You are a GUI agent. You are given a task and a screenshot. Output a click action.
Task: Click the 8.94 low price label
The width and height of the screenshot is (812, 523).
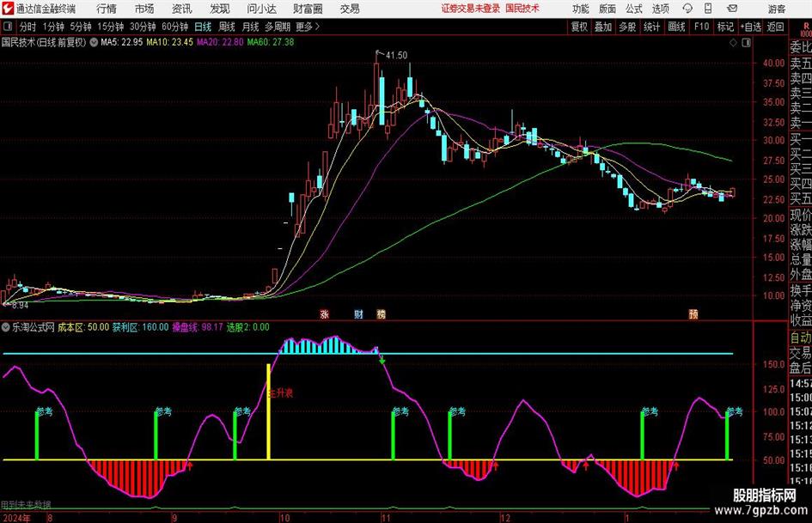click(x=21, y=306)
